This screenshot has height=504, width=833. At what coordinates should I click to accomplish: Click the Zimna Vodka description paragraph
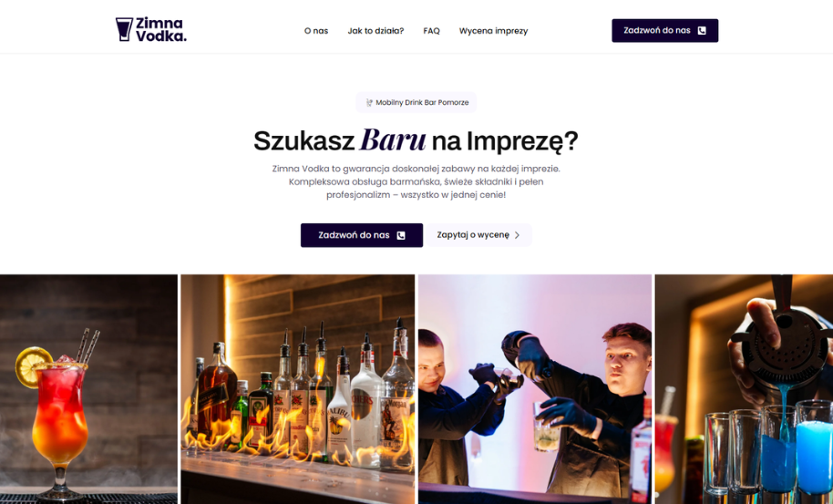[x=416, y=181]
